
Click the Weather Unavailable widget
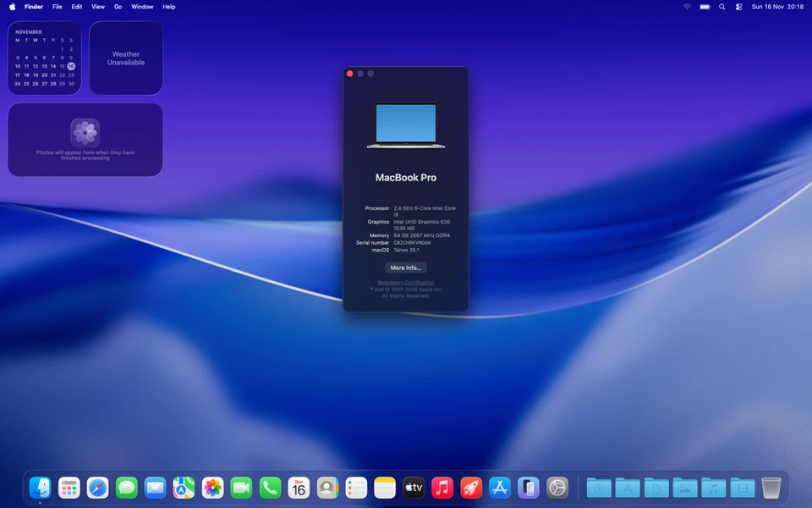(x=125, y=58)
